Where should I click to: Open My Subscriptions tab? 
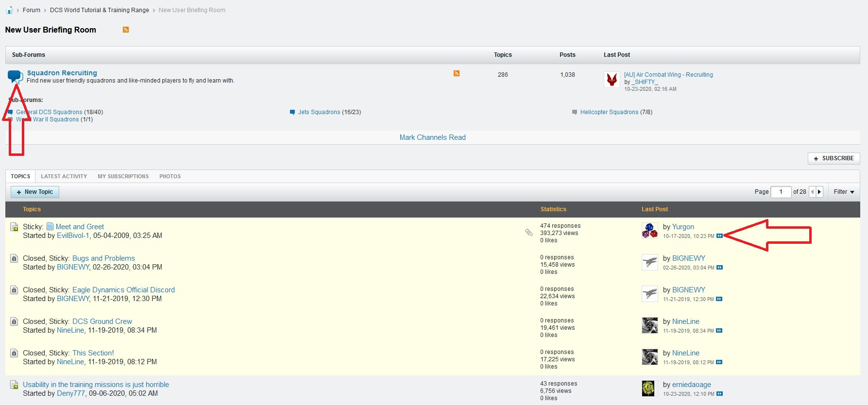123,176
